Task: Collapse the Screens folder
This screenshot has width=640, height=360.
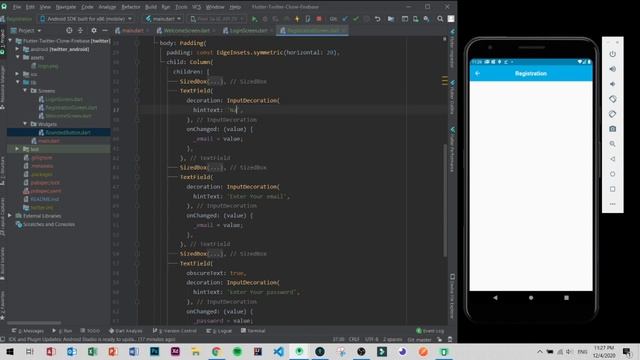Action: pos(25,91)
